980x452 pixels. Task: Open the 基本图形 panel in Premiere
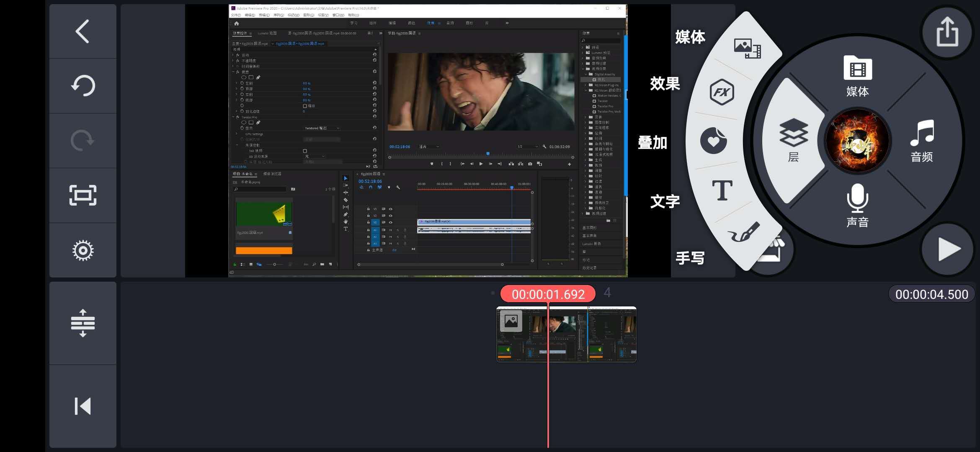589,228
